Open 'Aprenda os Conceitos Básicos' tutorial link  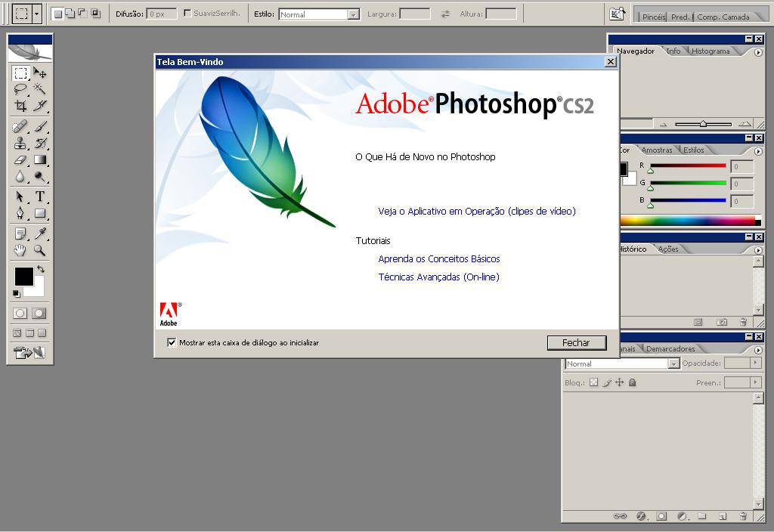point(439,258)
